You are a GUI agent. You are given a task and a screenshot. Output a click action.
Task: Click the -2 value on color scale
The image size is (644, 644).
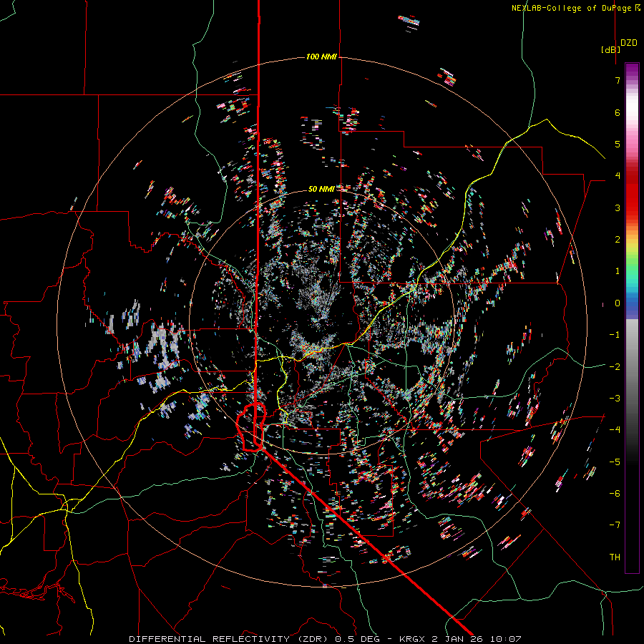615,366
